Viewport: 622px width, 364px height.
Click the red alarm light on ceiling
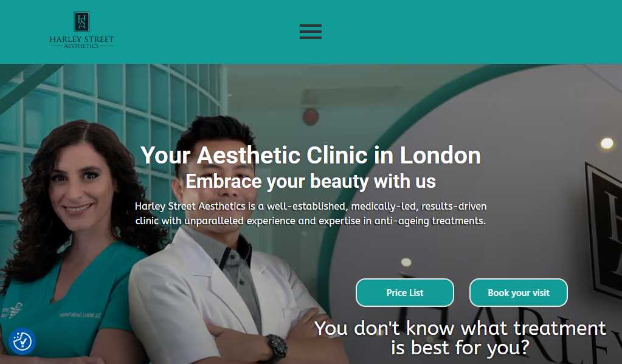pos(311,117)
